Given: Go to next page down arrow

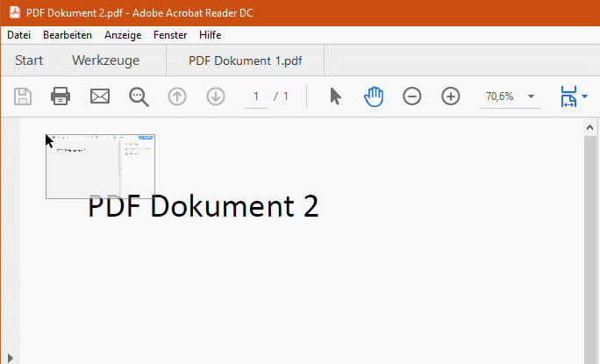Looking at the screenshot, I should (x=216, y=96).
